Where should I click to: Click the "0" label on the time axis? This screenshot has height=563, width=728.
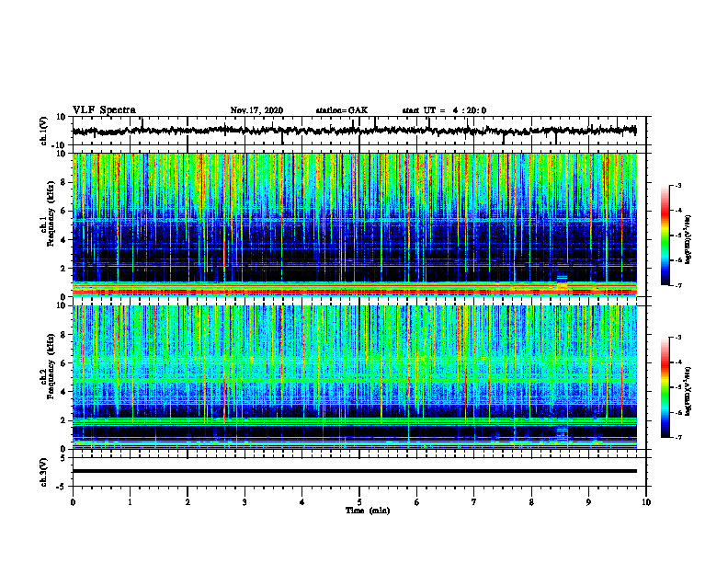pyautogui.click(x=73, y=502)
